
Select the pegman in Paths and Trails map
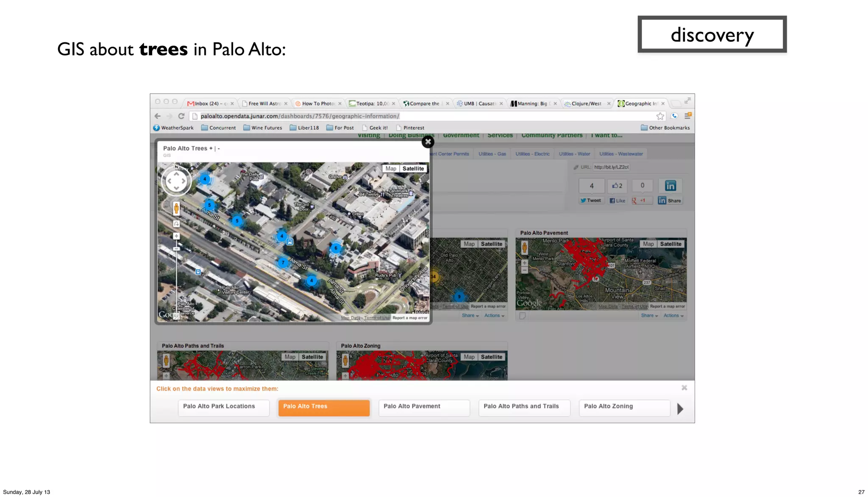pos(166,361)
